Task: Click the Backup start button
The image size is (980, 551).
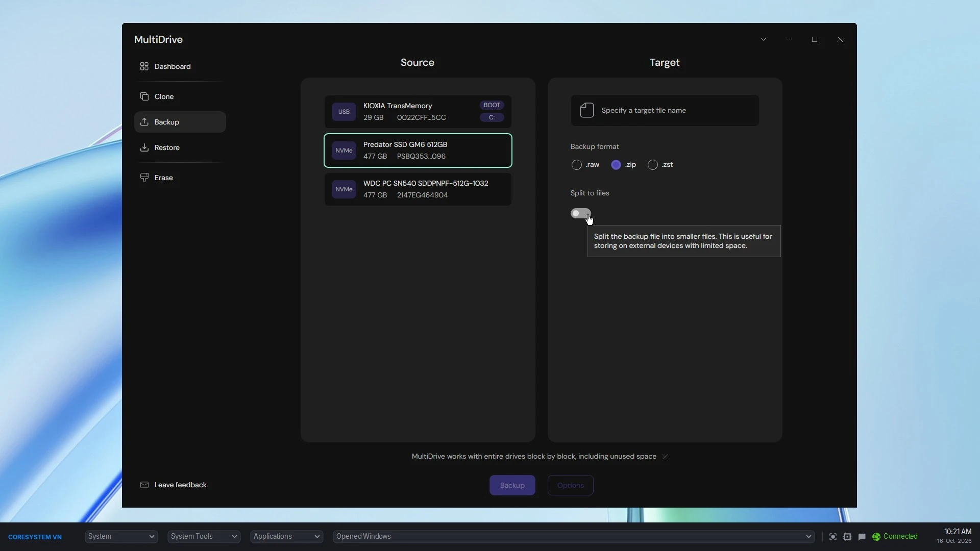Action: (x=512, y=485)
